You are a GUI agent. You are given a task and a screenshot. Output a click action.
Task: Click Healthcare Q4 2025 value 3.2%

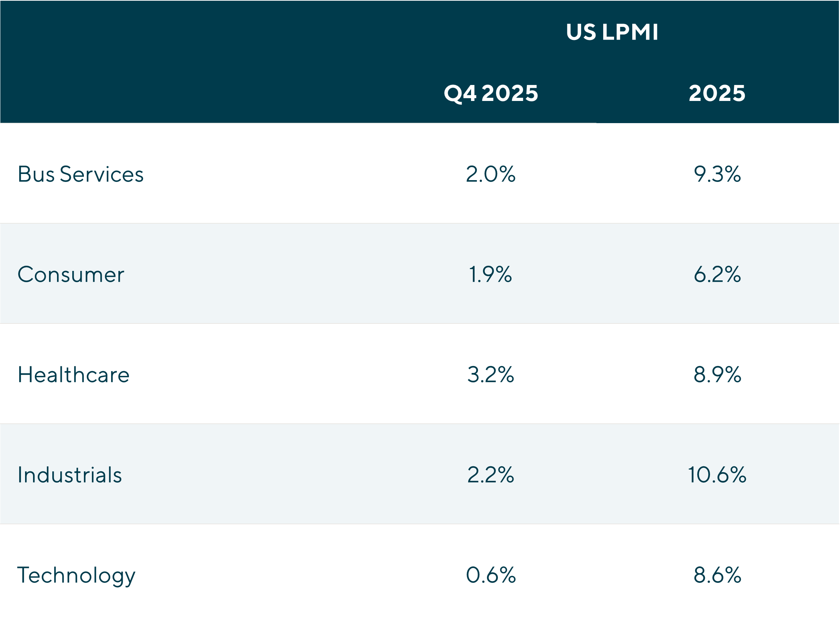491,375
